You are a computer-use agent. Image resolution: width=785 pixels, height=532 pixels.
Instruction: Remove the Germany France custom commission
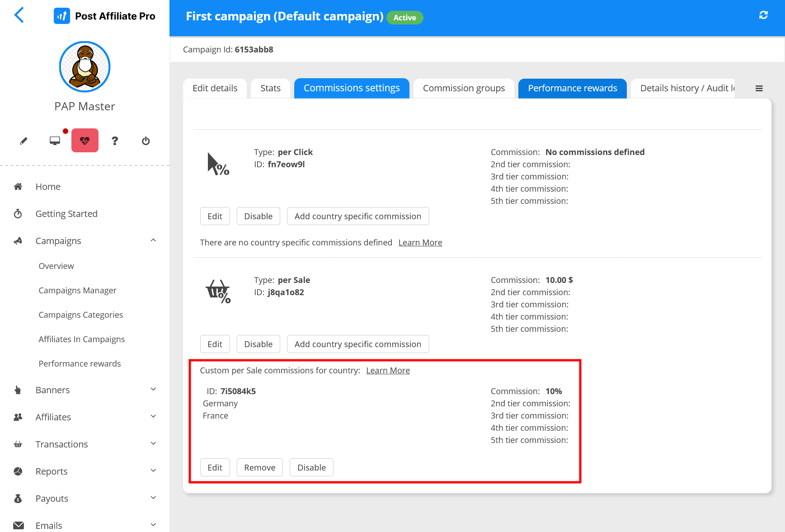[259, 467]
